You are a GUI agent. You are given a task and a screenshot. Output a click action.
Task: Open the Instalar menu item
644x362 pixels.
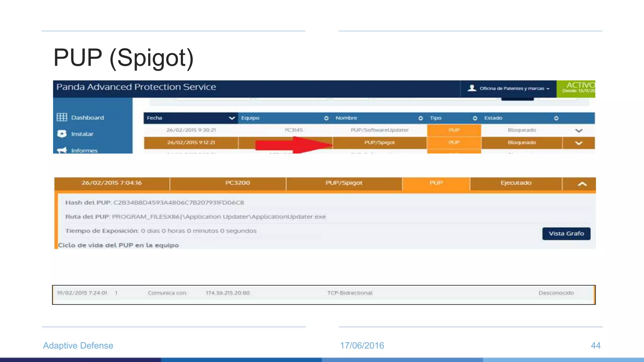point(82,134)
